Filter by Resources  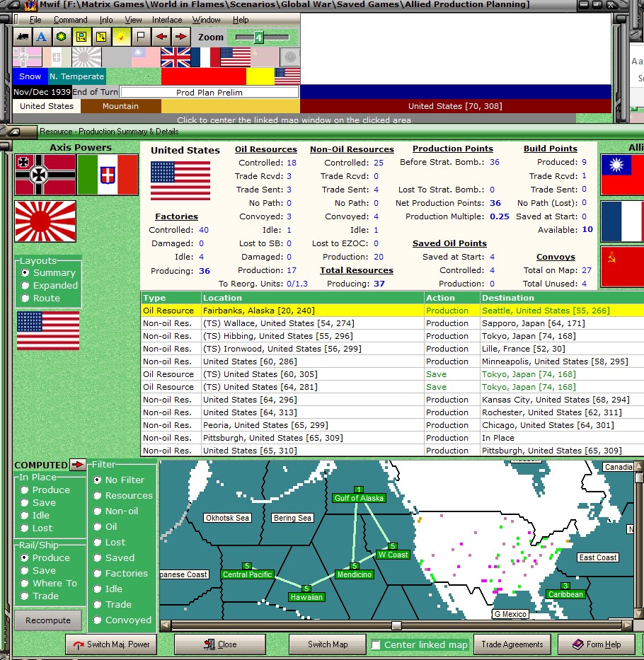97,495
